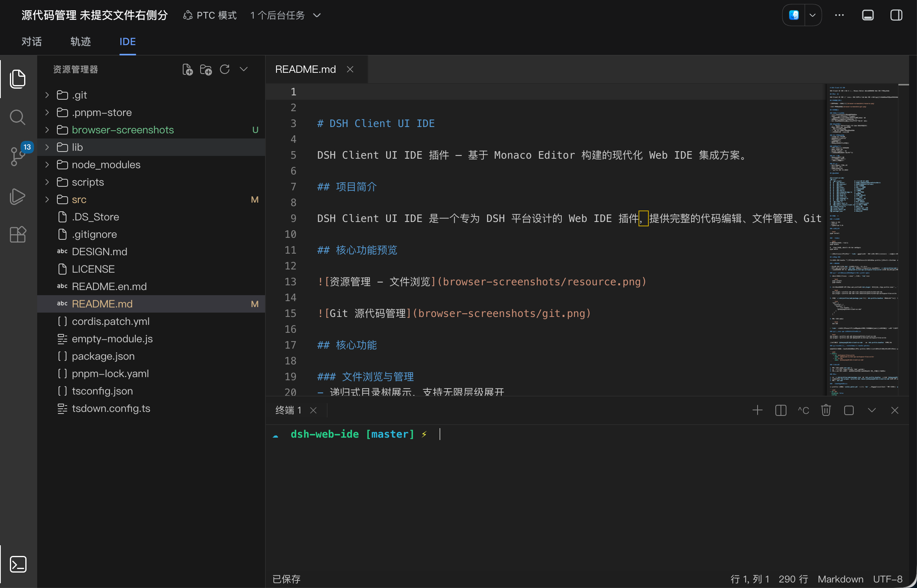Click the Finder app icon at top right
917x588 pixels.
[x=794, y=15]
